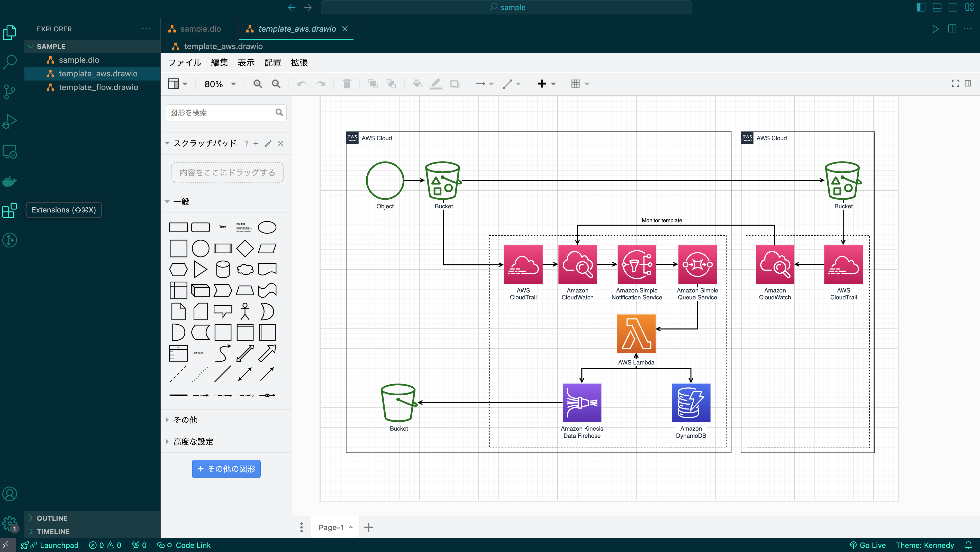The image size is (980, 552).
Task: Click the その他の図形 button
Action: tap(226, 469)
